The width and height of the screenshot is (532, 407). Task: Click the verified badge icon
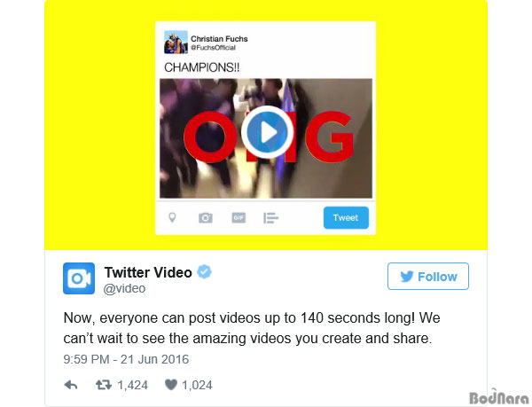205,271
